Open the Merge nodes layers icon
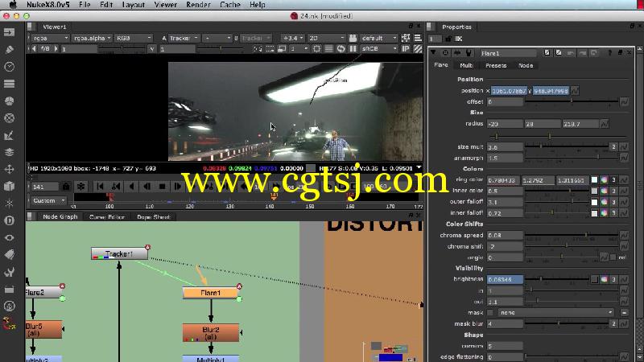The width and height of the screenshot is (644, 362). (9, 152)
